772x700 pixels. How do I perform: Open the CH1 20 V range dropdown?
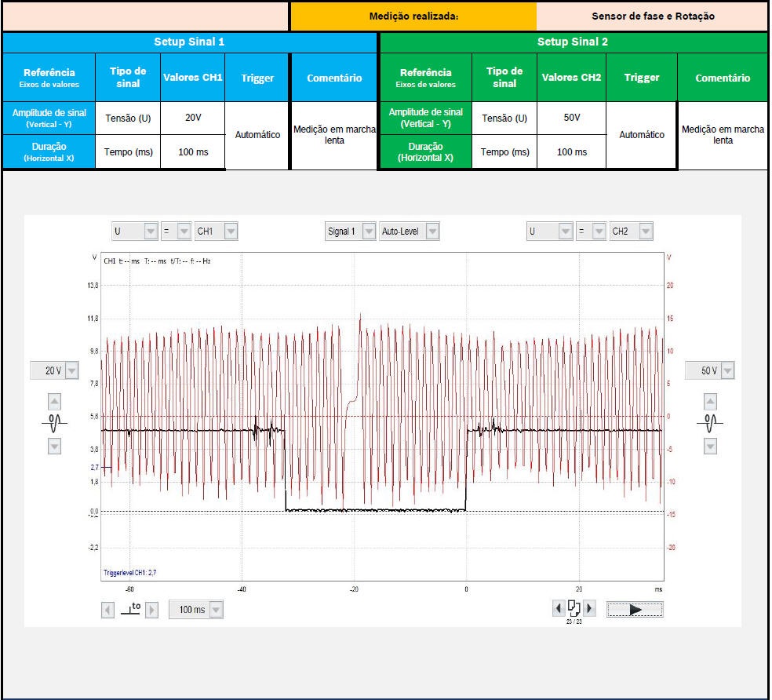(71, 370)
